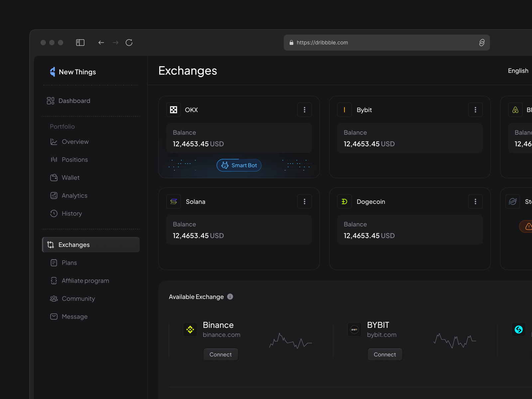Open the Affiliate program page
Image resolution: width=532 pixels, height=399 pixels.
click(79, 281)
